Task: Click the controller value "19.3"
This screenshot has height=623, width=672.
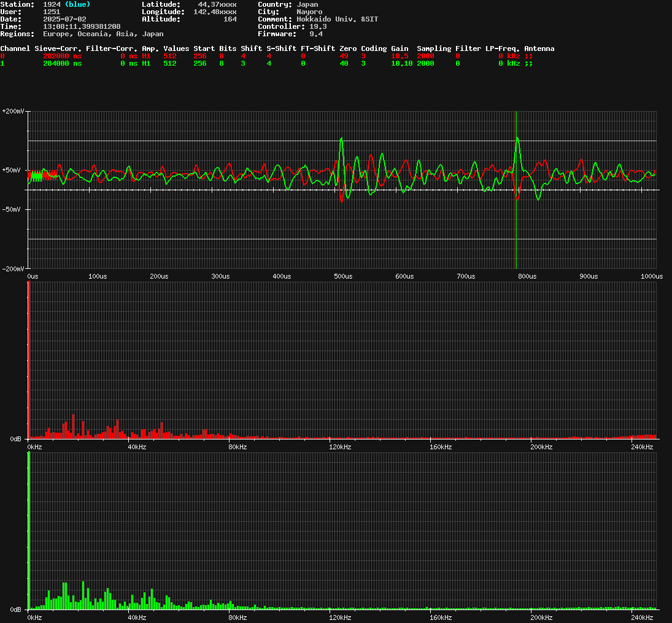Action: [317, 26]
